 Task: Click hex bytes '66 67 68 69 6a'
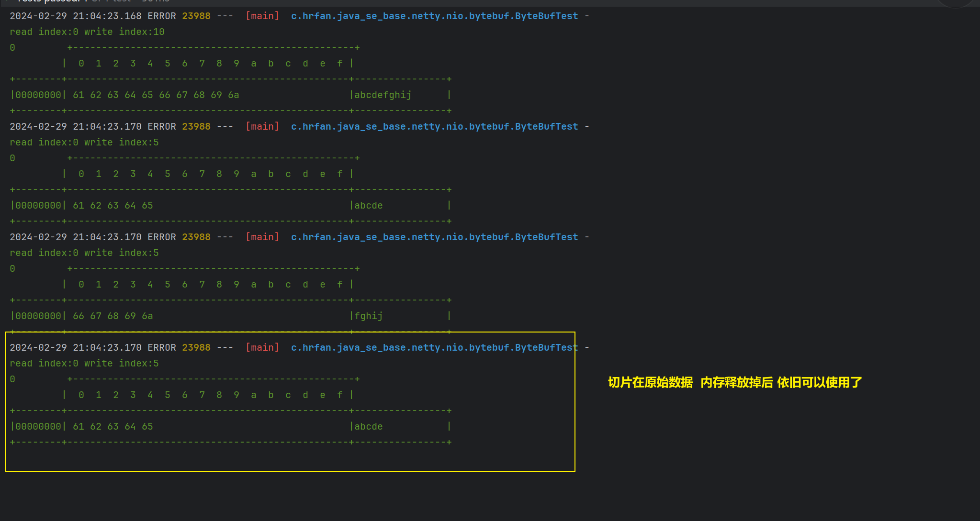coord(113,316)
